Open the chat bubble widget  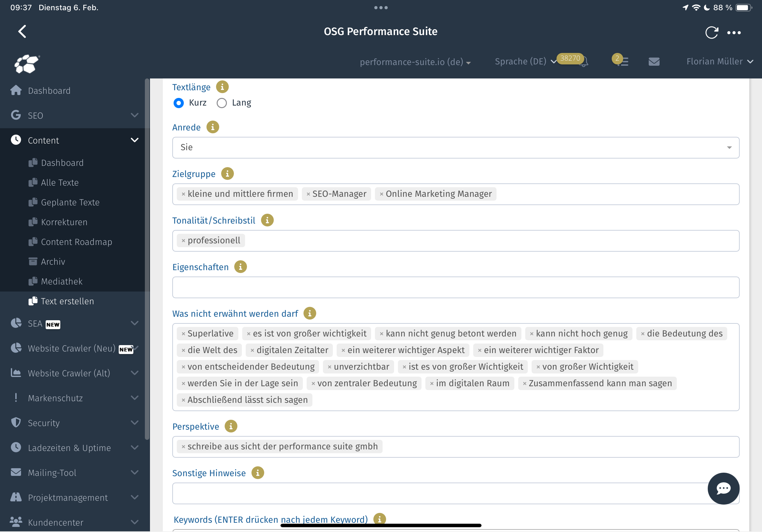723,488
